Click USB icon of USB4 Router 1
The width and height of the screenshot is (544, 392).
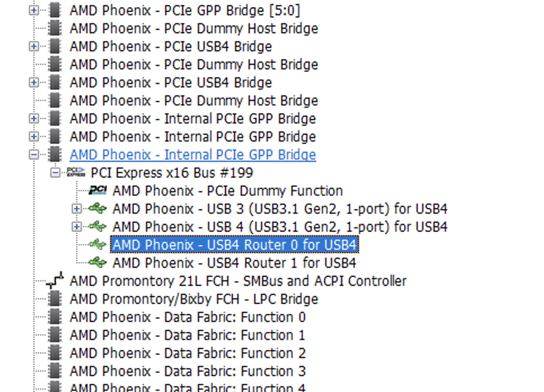(98, 262)
